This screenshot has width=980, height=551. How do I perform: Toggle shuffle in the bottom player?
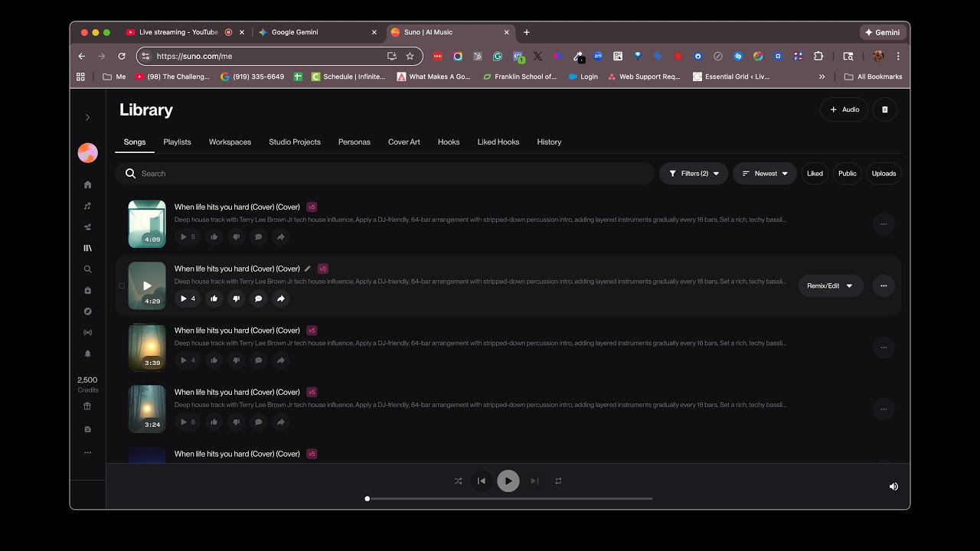(458, 481)
